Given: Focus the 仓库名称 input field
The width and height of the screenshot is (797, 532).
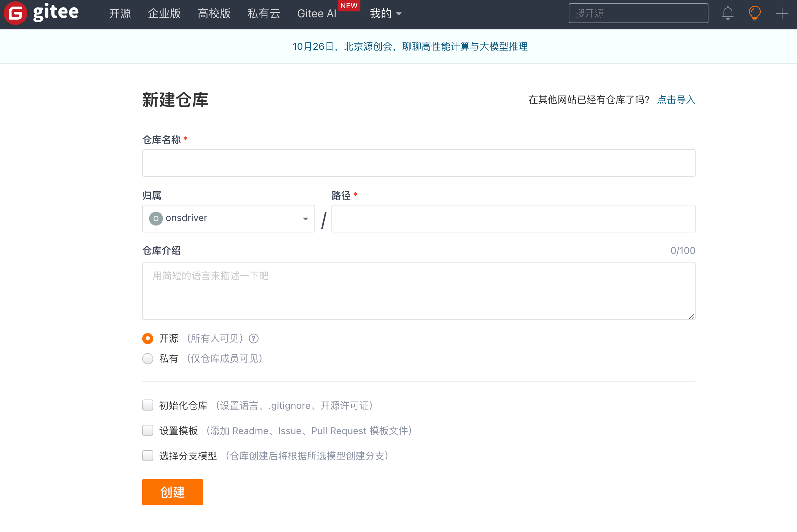Looking at the screenshot, I should (x=419, y=163).
